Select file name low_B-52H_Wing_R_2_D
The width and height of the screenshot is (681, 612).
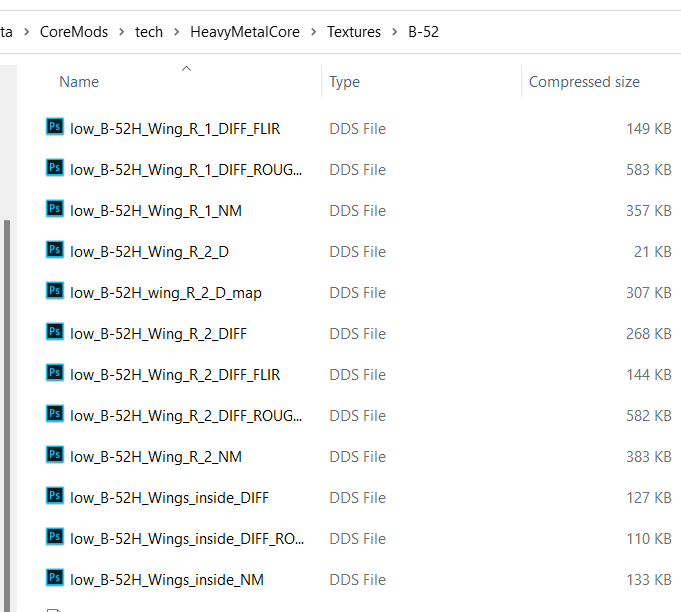(149, 252)
